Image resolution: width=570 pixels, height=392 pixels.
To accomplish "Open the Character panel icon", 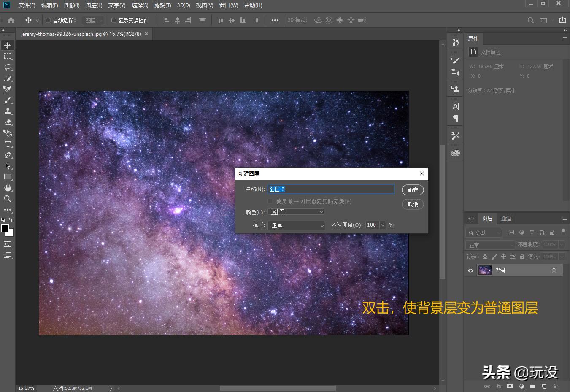I will pos(455,106).
